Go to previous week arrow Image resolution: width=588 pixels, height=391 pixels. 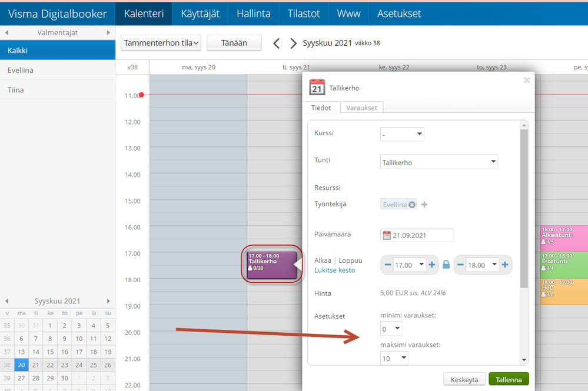tap(277, 44)
